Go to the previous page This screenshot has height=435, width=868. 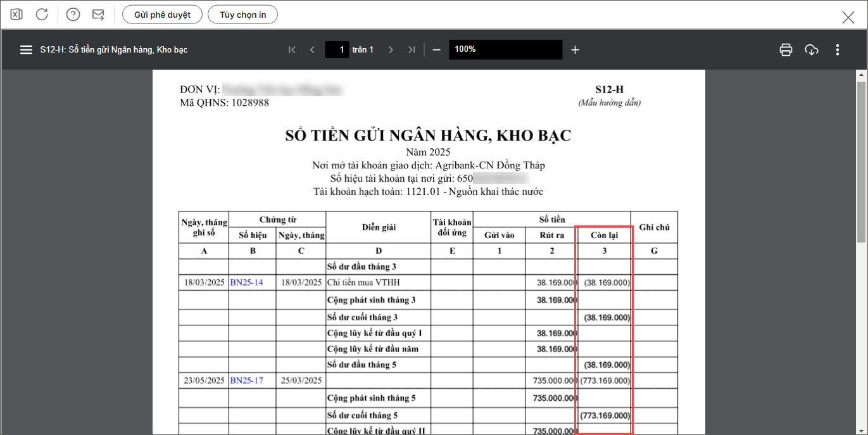pyautogui.click(x=312, y=49)
